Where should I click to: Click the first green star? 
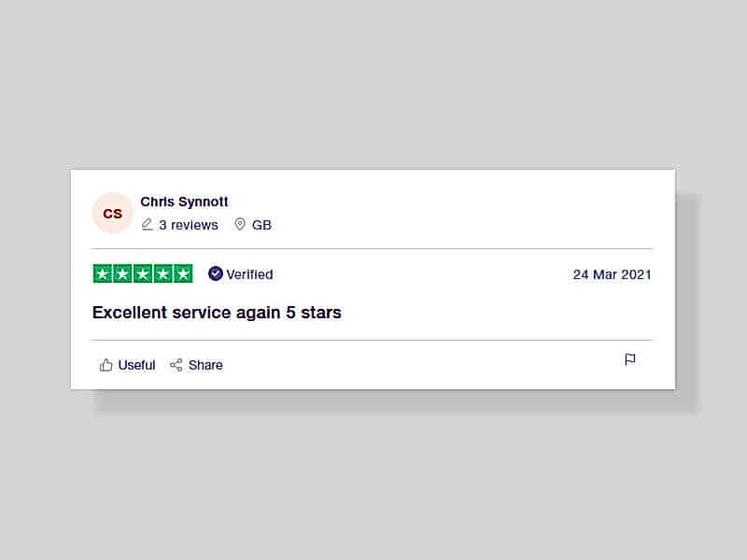[x=103, y=273]
